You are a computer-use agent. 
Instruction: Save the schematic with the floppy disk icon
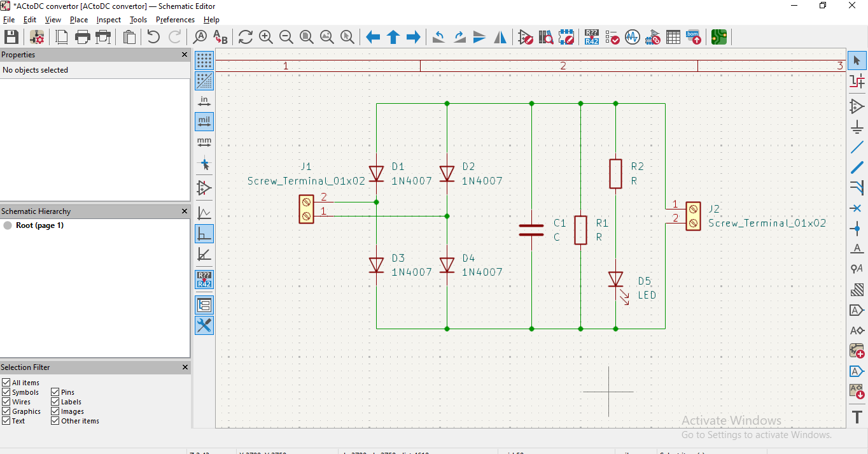tap(11, 37)
